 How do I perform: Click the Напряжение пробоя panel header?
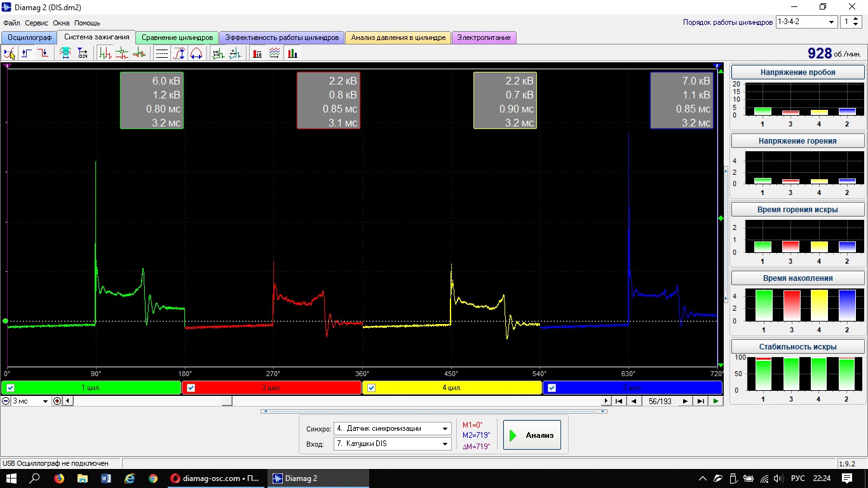797,72
